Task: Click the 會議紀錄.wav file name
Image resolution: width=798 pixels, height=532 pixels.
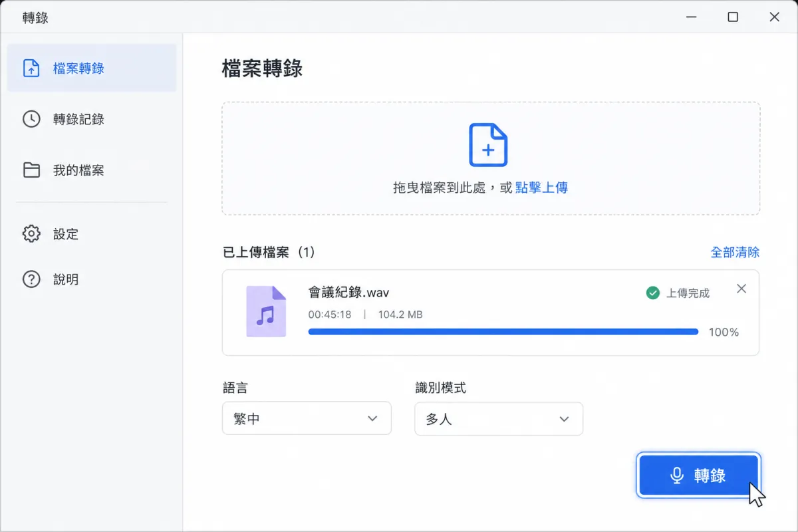Action: pyautogui.click(x=348, y=292)
